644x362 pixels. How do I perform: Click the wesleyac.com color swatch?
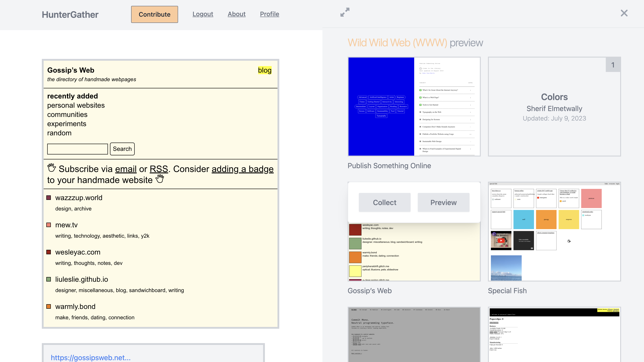49,252
